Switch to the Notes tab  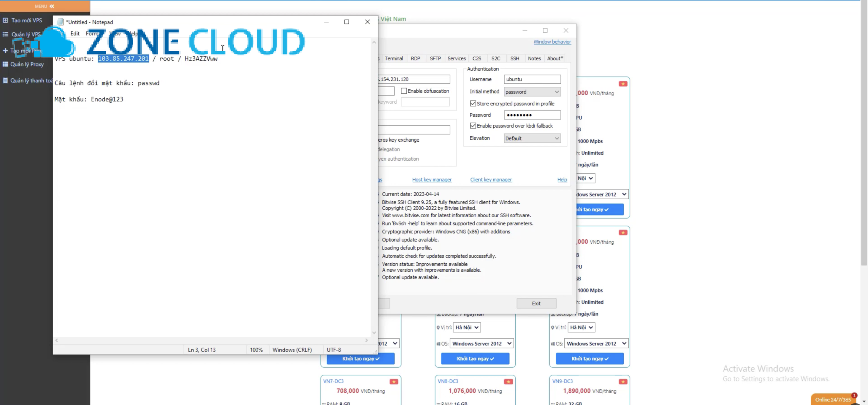click(534, 58)
